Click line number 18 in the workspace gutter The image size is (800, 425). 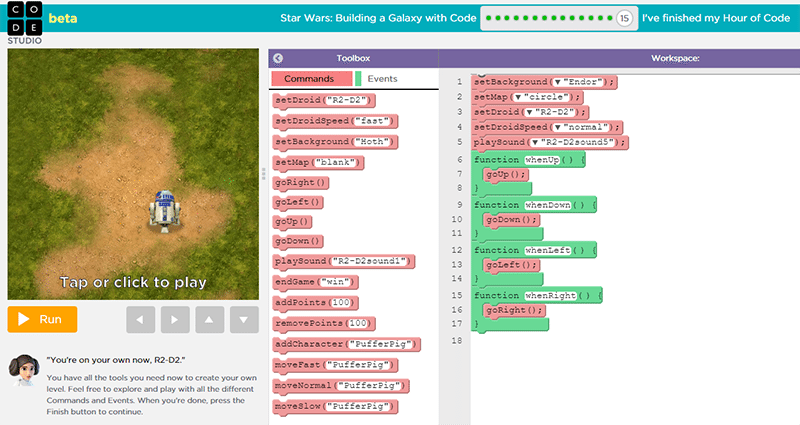457,341
